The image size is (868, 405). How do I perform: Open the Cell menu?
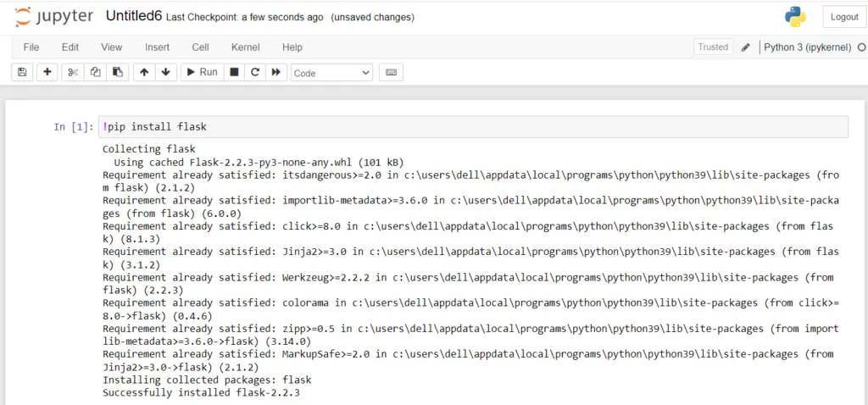(200, 47)
